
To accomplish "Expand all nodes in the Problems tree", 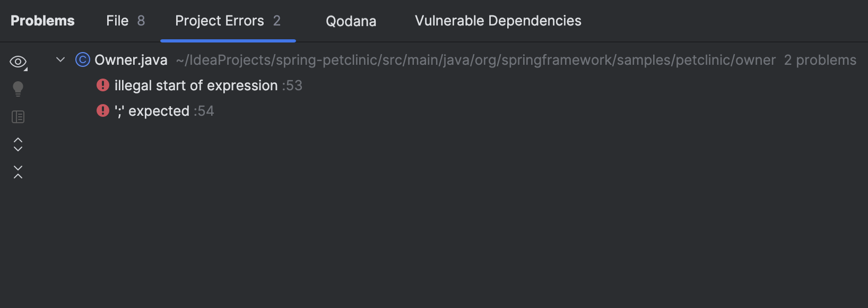I will (18, 144).
